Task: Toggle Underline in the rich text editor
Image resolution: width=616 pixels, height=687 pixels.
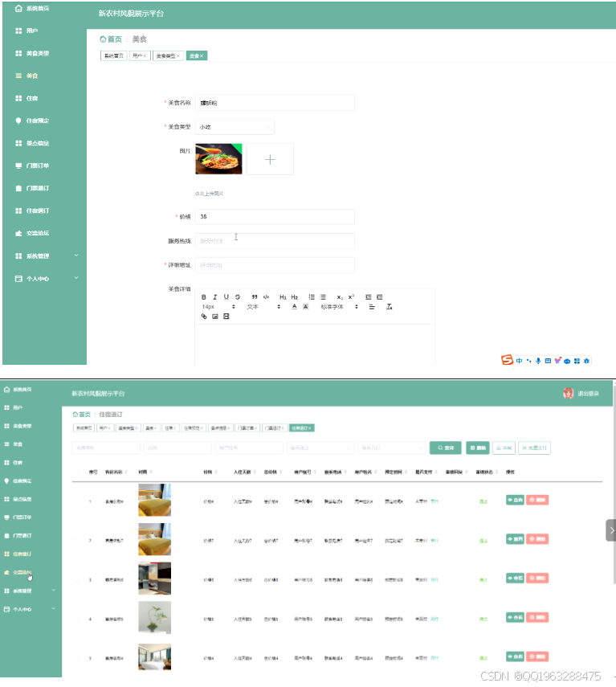Action: pos(226,297)
